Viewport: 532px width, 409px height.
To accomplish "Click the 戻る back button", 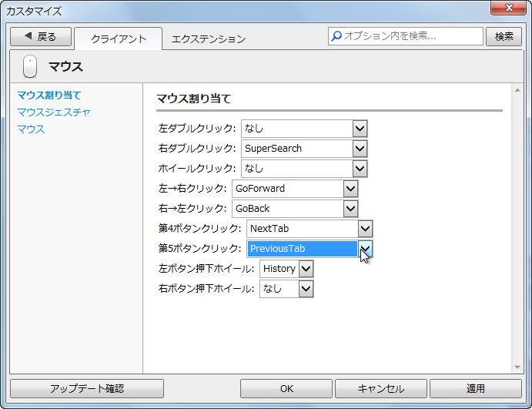I will click(x=41, y=36).
